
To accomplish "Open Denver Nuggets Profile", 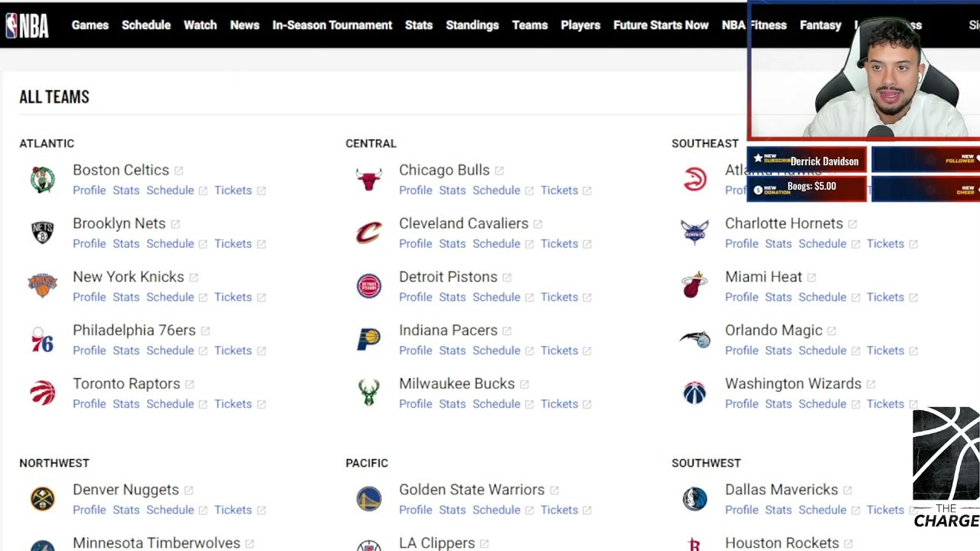I will pos(90,510).
